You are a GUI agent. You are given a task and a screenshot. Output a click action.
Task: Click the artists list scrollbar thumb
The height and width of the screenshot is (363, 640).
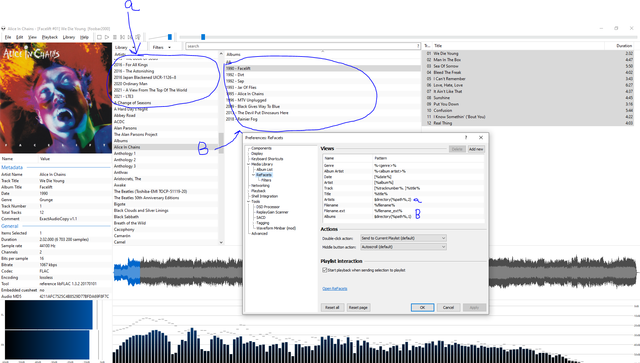coord(221,143)
